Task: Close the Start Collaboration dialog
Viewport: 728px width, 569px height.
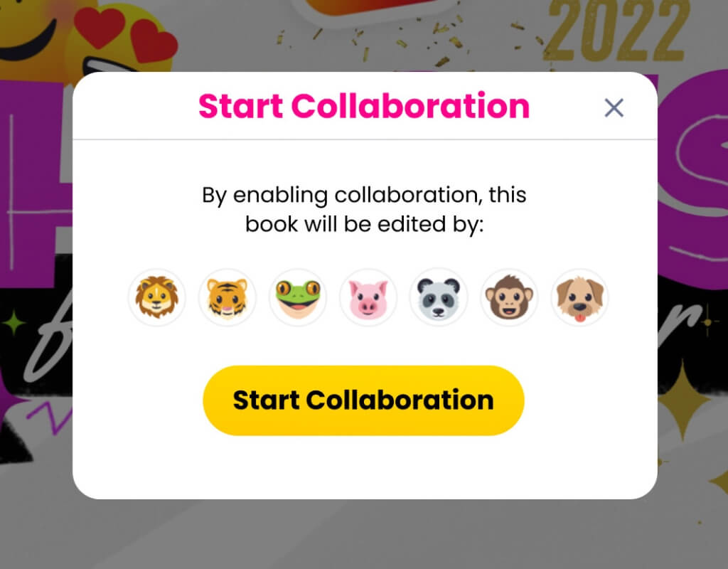Action: 614,108
